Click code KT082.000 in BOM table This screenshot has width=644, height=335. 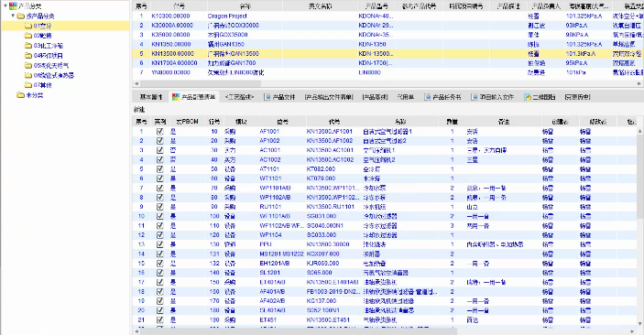322,169
